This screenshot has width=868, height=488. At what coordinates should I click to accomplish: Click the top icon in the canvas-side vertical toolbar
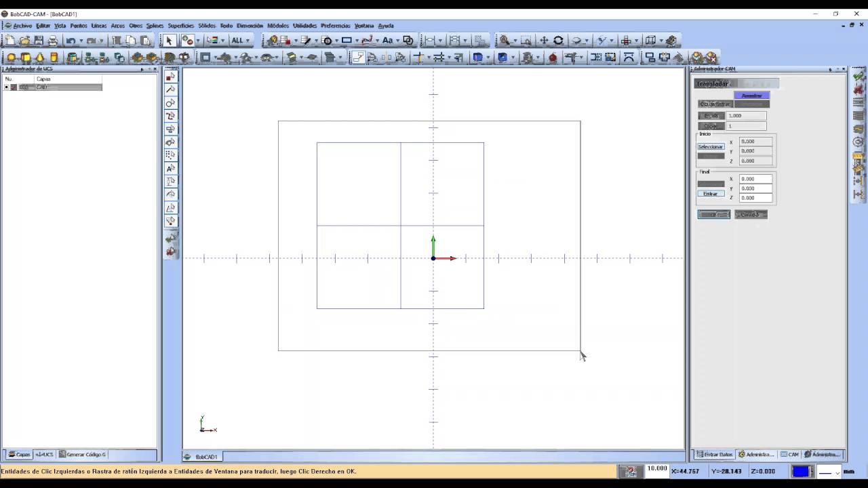tap(171, 77)
